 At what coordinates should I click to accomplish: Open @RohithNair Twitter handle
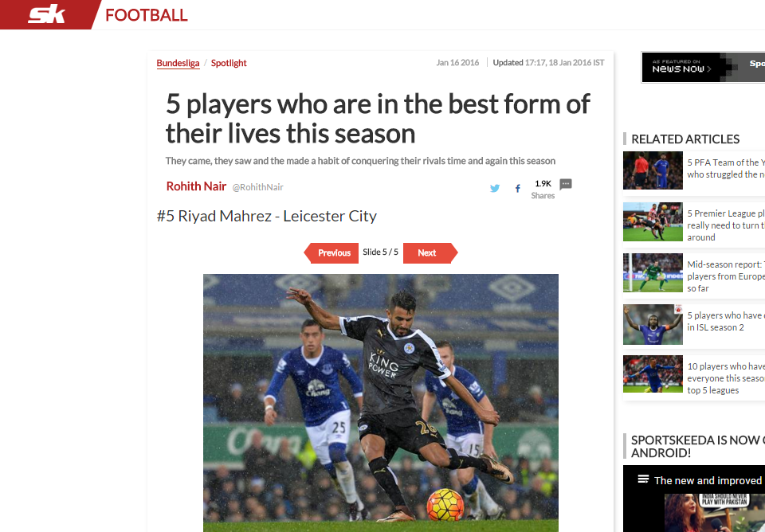257,187
